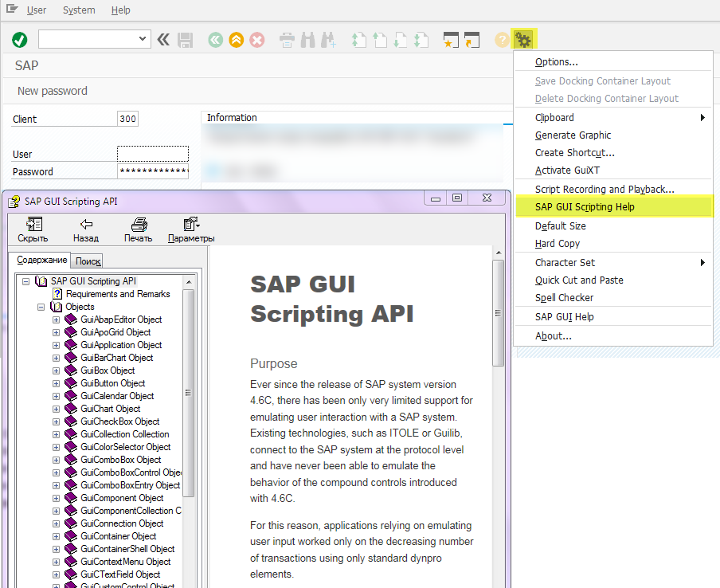Open the Character Set submenu
This screenshot has width=720, height=588.
click(613, 263)
